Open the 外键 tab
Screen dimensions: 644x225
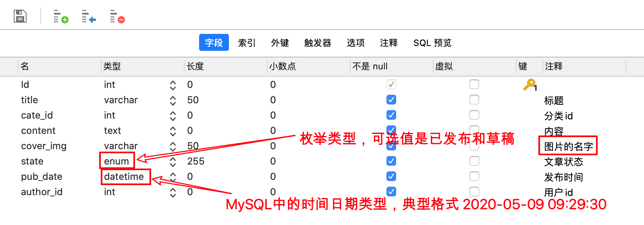coord(280,43)
